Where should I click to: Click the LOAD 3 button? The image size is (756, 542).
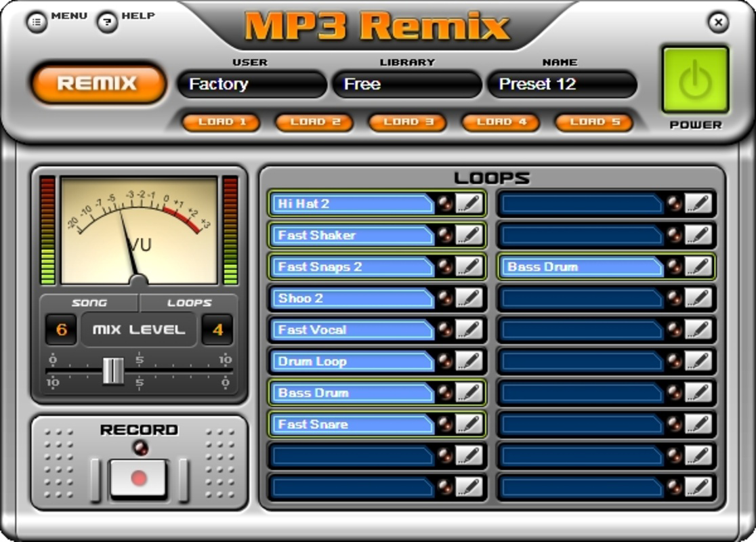pos(408,122)
